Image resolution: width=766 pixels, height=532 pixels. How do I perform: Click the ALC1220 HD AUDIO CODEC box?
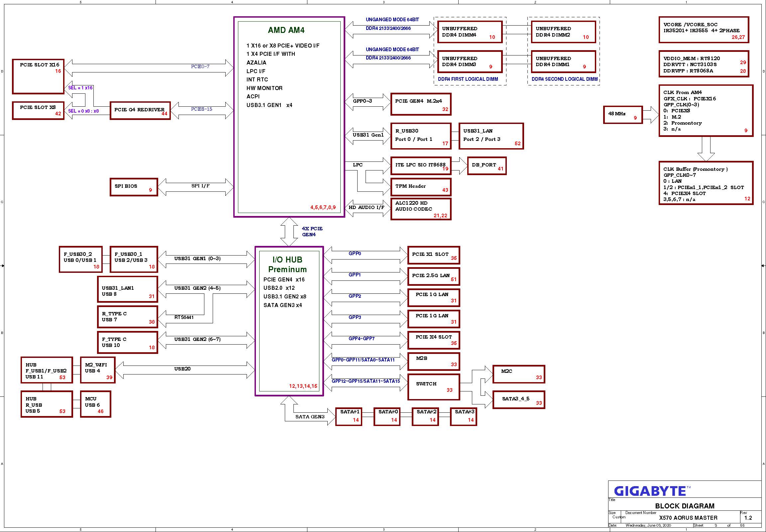pos(420,209)
